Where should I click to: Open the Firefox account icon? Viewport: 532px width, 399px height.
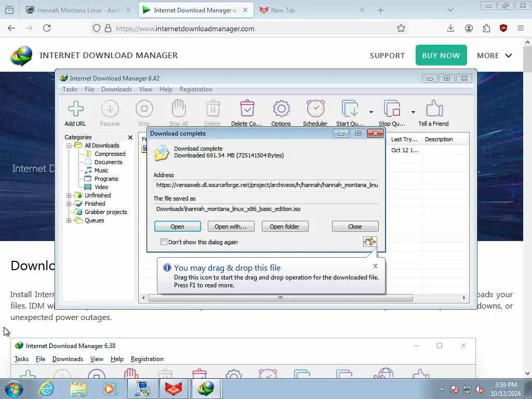coord(469,28)
